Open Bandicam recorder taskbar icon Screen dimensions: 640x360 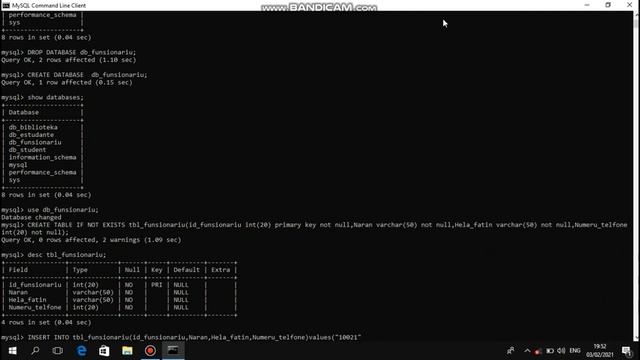coord(150,351)
